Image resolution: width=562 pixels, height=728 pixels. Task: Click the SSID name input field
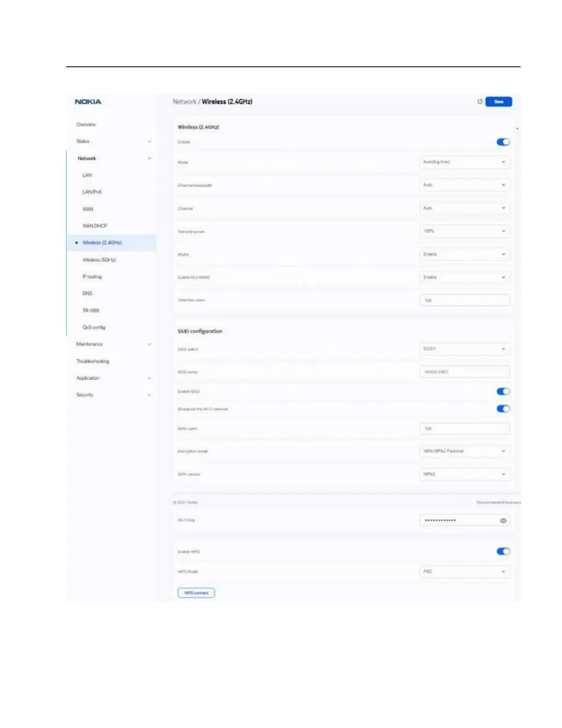point(464,372)
